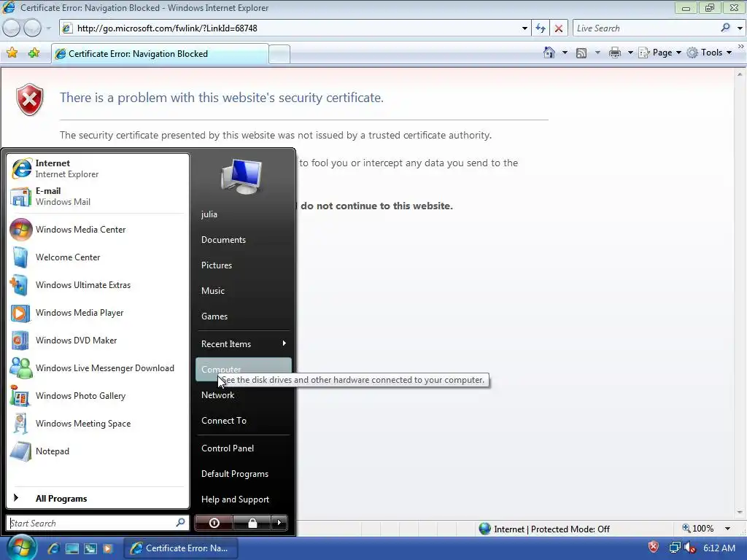Click the volume icon in system tray

(689, 548)
